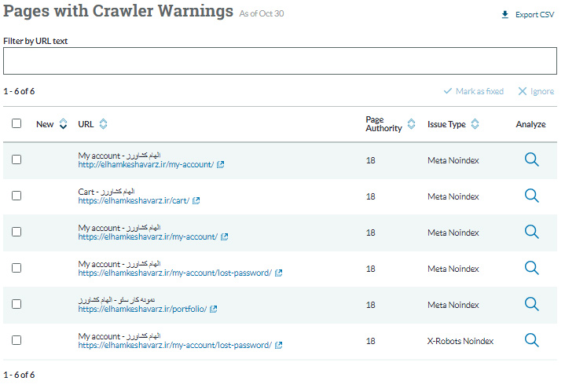Image resolution: width=565 pixels, height=392 pixels.
Task: Click the Export CSV download icon
Action: tap(504, 14)
